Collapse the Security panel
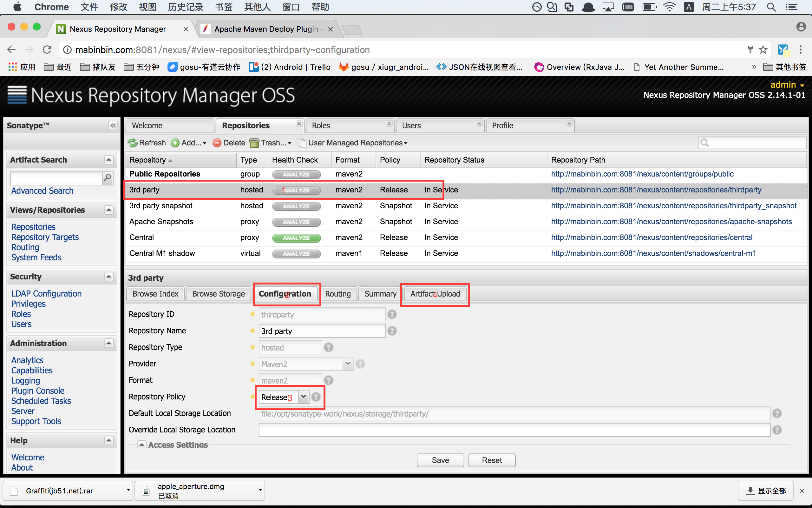This screenshot has width=812, height=508. [x=108, y=277]
